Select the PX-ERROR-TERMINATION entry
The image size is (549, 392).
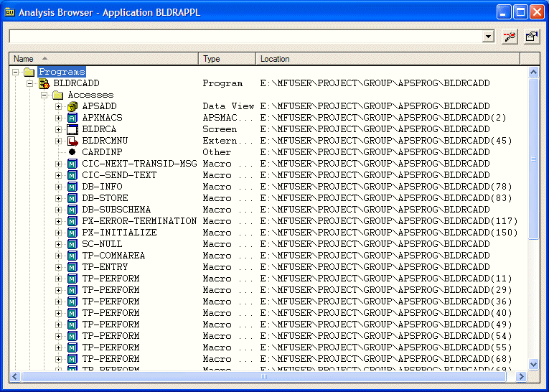[x=139, y=221]
